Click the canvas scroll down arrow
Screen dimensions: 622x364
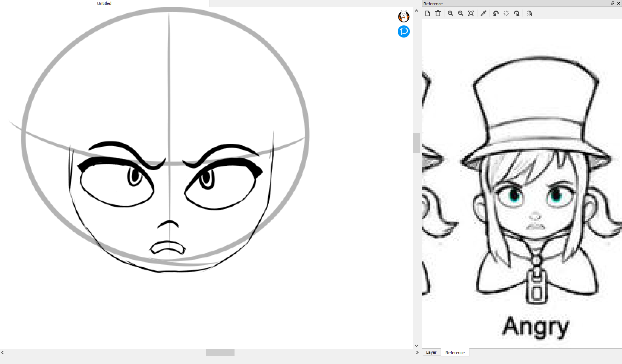point(417,345)
